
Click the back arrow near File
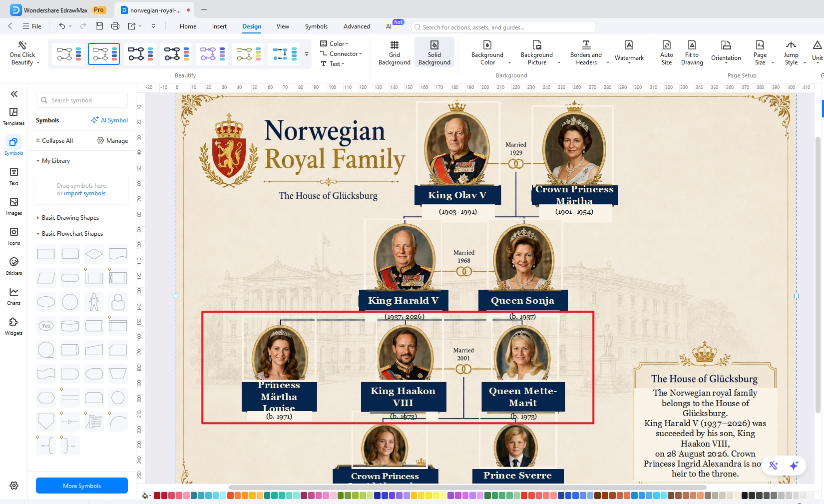[x=10, y=26]
